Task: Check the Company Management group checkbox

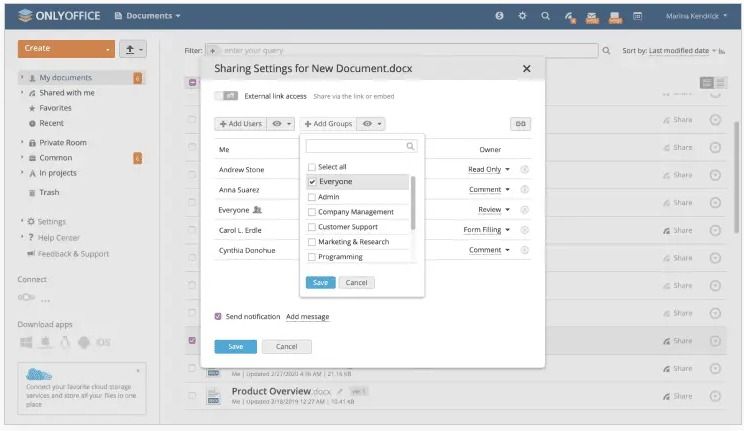Action: coord(312,212)
